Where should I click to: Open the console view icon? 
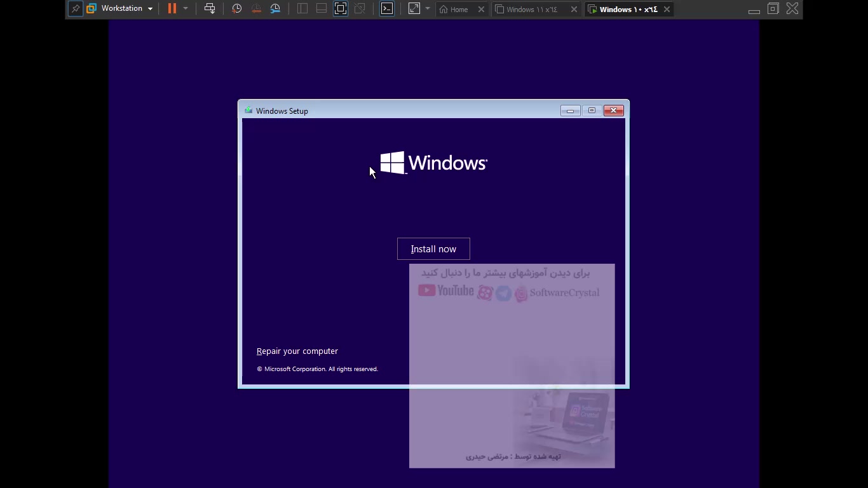tap(387, 9)
